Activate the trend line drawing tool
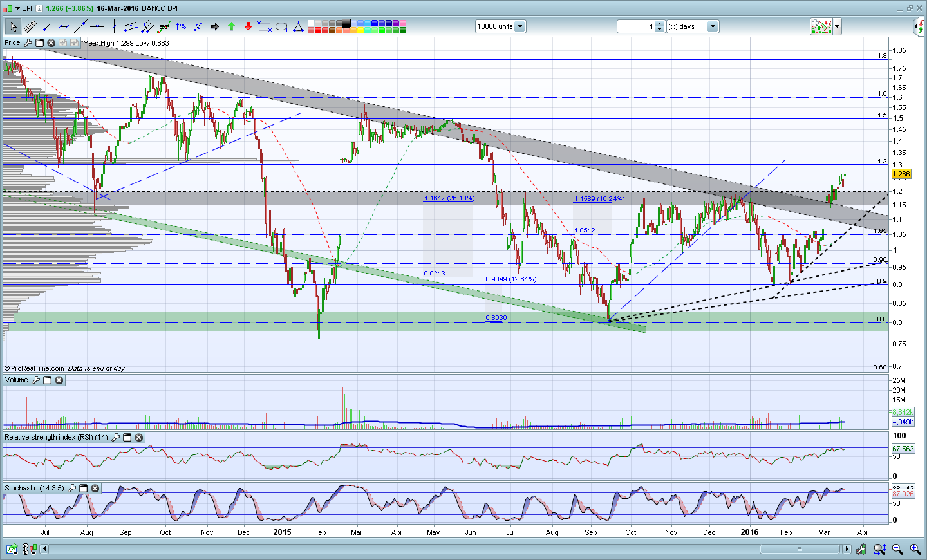This screenshot has height=560, width=927. 80,26
